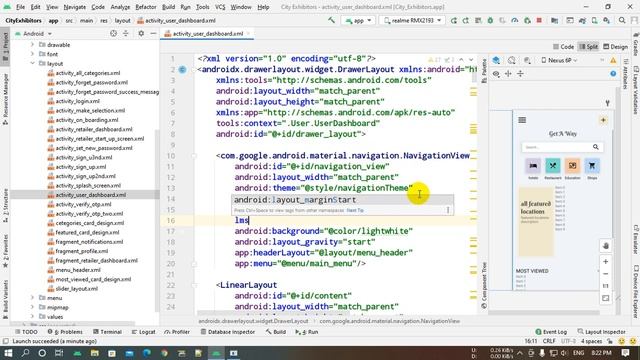Click Next Tip link in completion popup

pos(355,211)
